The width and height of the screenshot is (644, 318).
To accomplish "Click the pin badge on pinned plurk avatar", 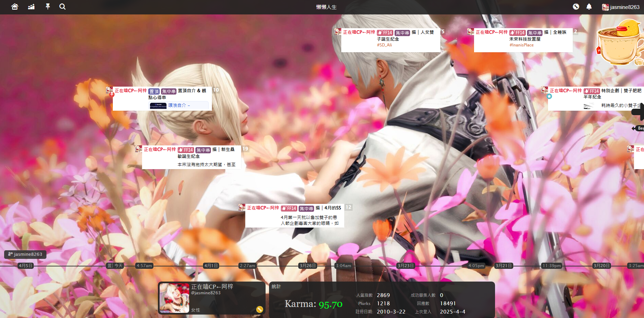I will point(112,95).
